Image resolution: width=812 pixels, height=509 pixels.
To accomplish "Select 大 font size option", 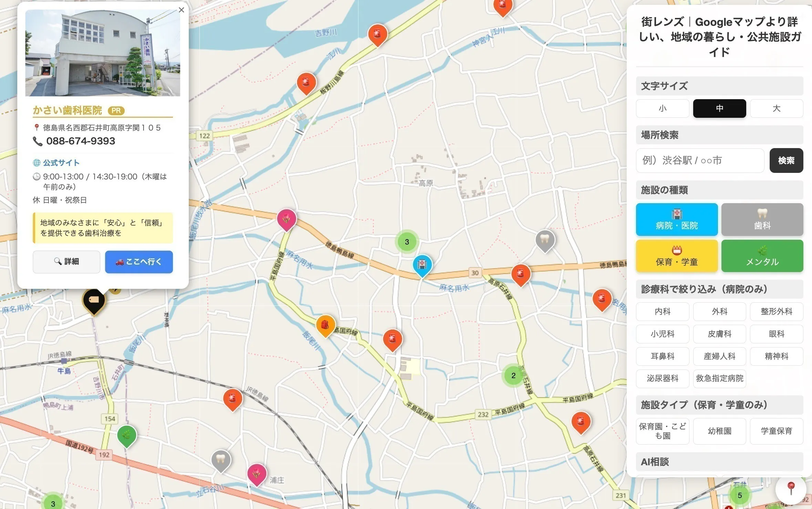I will click(x=776, y=108).
